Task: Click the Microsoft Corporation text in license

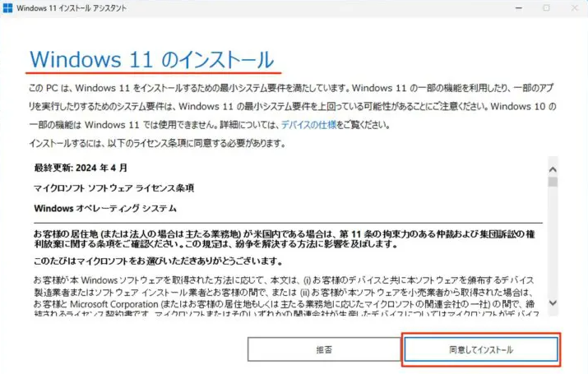Action: [x=114, y=304]
